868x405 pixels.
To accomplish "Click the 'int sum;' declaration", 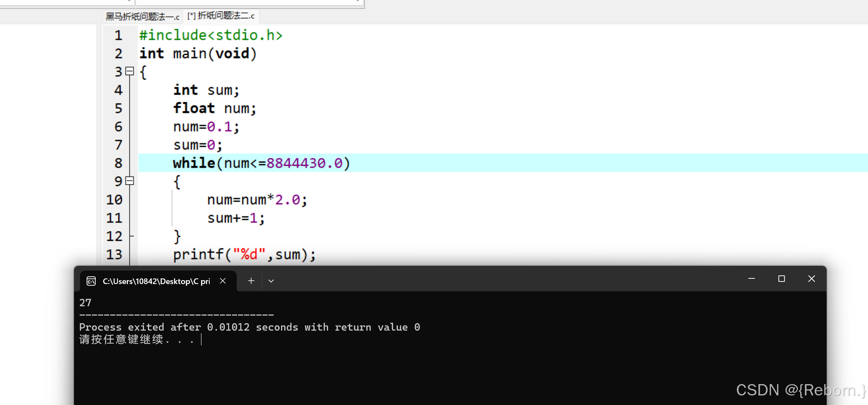I will point(206,90).
